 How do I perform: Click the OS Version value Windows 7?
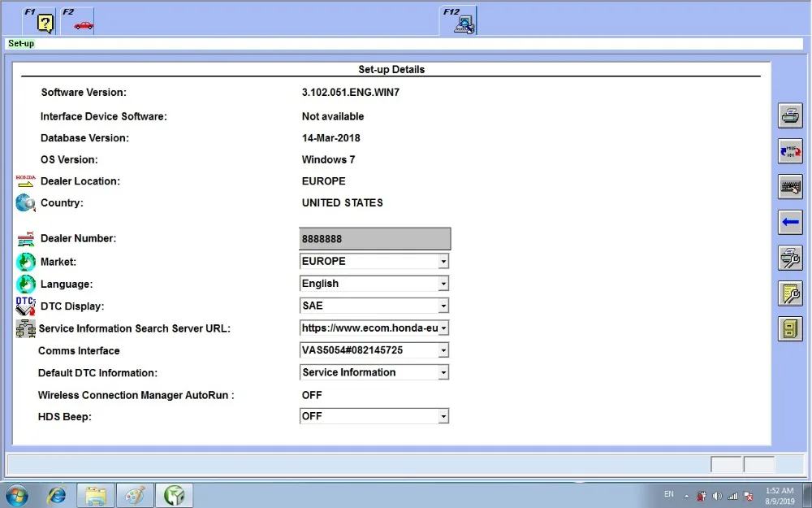pyautogui.click(x=328, y=159)
